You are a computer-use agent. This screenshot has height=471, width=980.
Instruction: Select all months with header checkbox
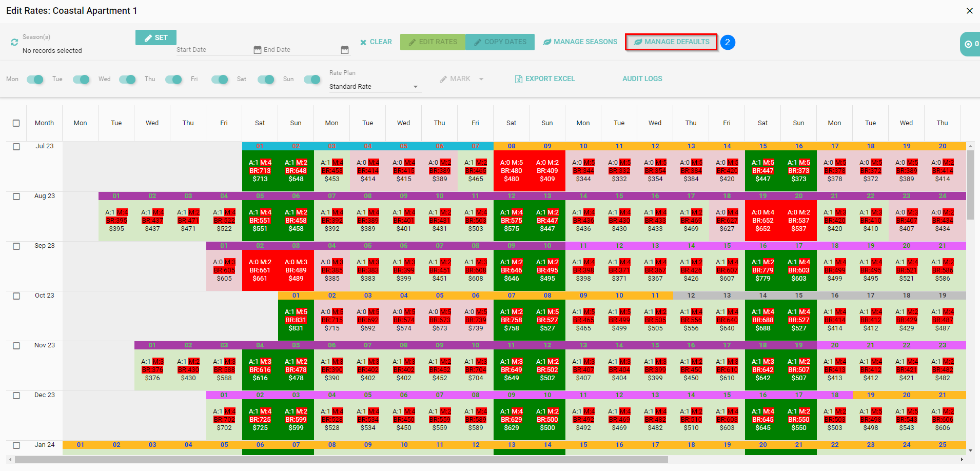pyautogui.click(x=16, y=123)
